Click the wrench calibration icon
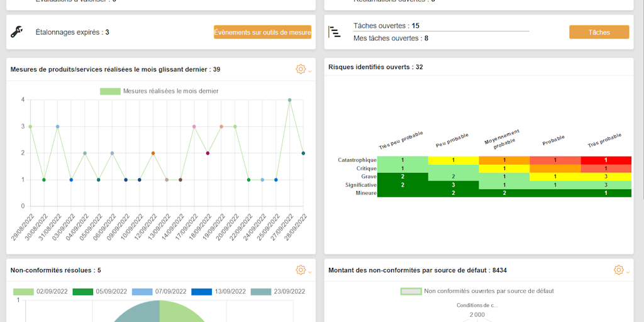Screen dimensions: 644x322 (x=16, y=32)
